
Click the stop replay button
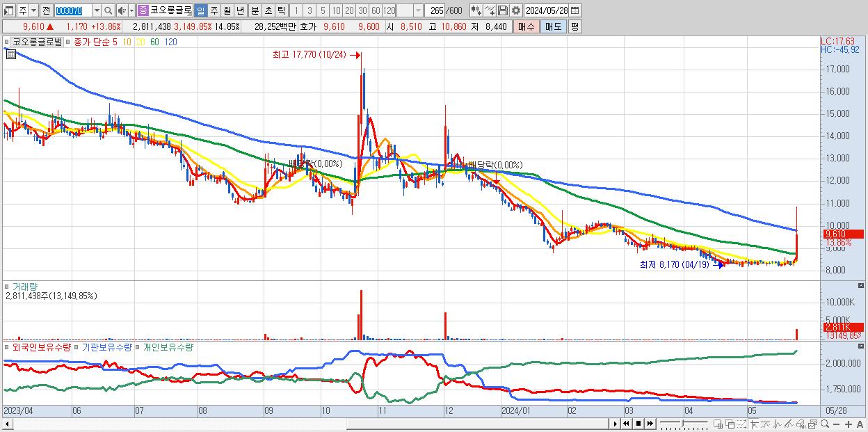coord(638,424)
